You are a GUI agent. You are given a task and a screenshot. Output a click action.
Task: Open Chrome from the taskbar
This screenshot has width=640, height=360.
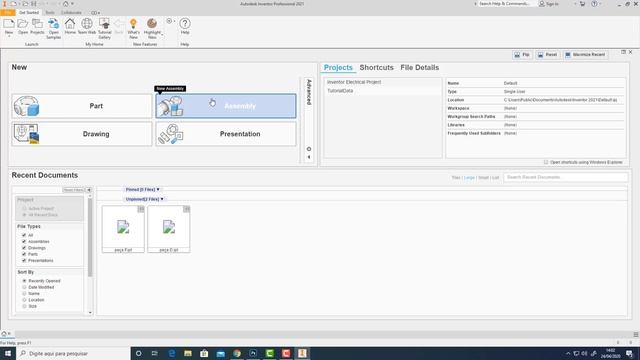pos(237,353)
